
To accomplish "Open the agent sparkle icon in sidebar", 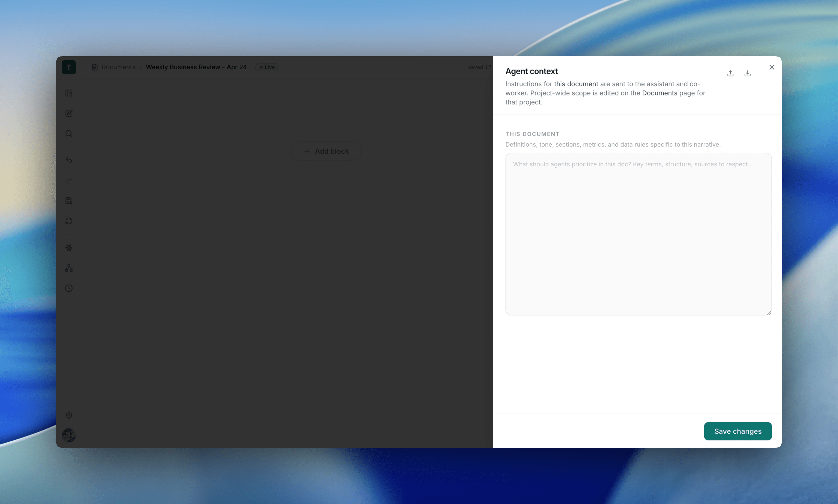I will tap(69, 248).
